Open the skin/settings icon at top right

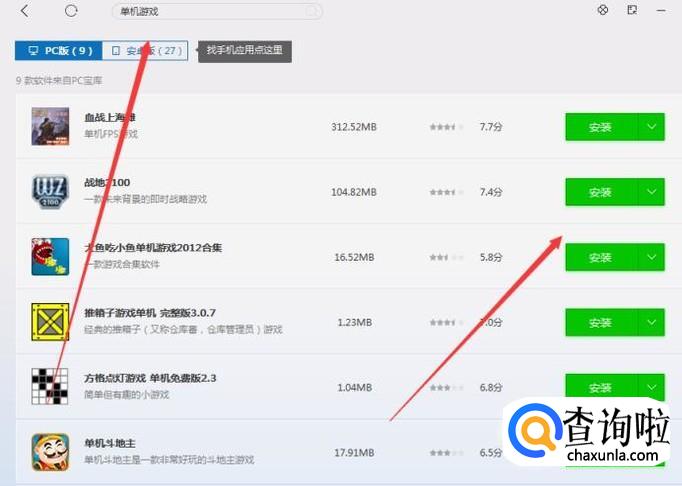pyautogui.click(x=603, y=10)
